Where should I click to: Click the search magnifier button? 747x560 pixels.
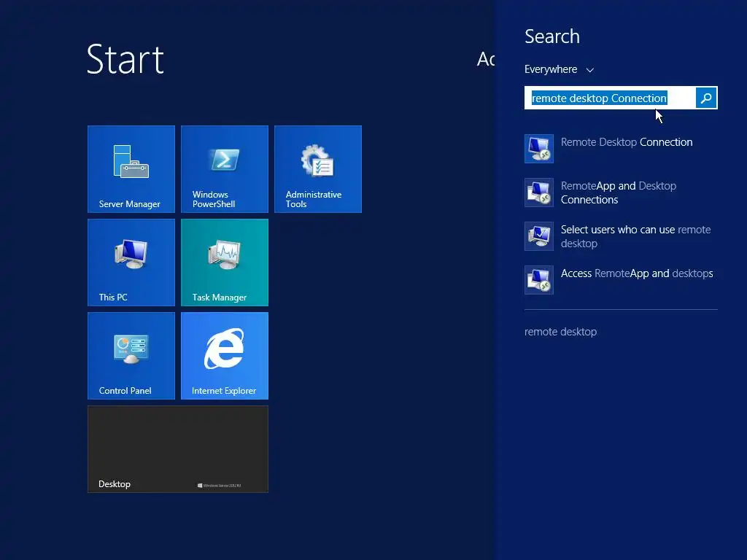pos(706,98)
